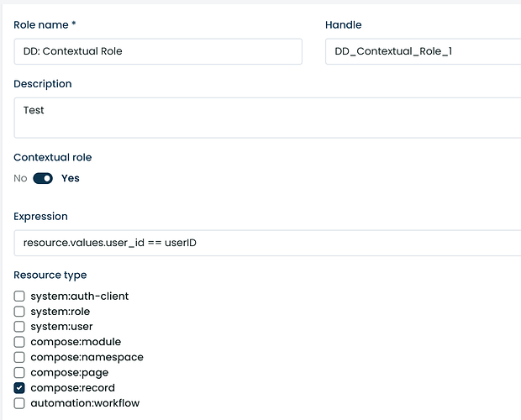The height and width of the screenshot is (420, 521).
Task: Click the Description text area
Action: (x=267, y=118)
